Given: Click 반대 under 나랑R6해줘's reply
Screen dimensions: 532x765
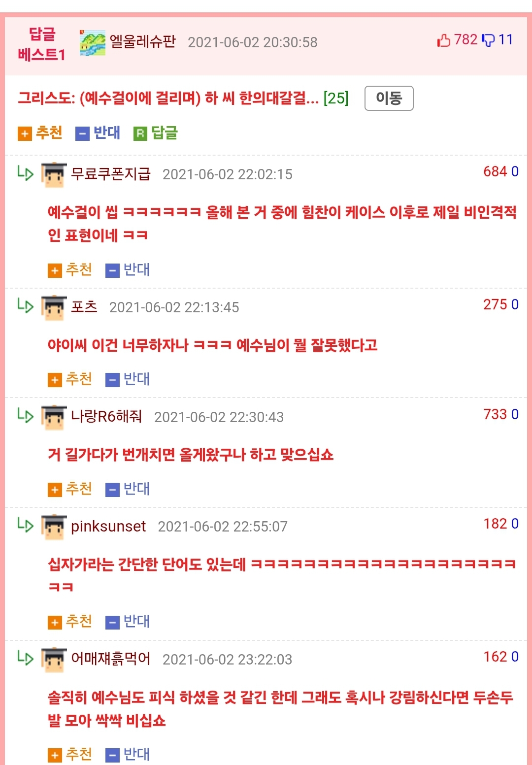Looking at the screenshot, I should tap(128, 489).
